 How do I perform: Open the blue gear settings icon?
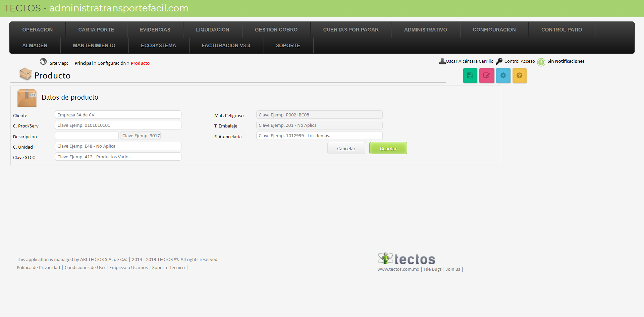pos(503,76)
